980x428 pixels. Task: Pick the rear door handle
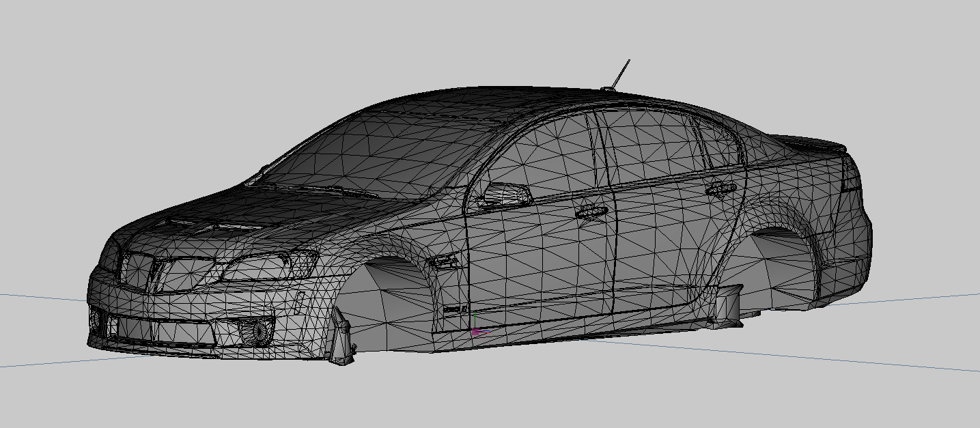[721, 189]
